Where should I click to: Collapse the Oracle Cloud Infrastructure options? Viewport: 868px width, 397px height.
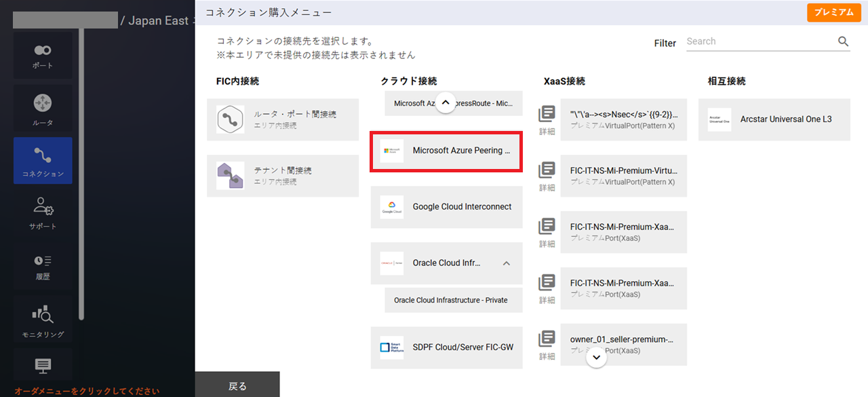pos(506,263)
